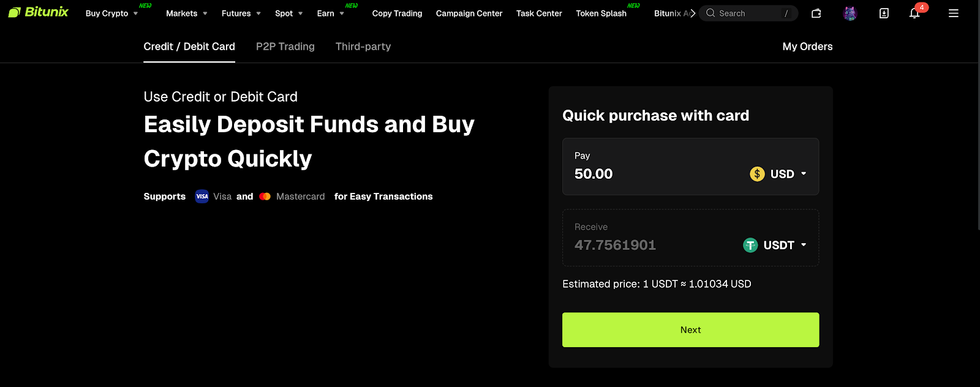This screenshot has height=387, width=980.
Task: Click the notifications bell icon
Action: click(914, 13)
